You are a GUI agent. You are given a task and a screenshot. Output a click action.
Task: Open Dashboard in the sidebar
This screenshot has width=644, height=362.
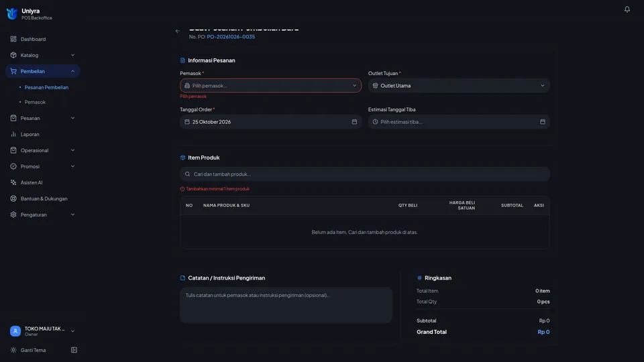pyautogui.click(x=43, y=39)
